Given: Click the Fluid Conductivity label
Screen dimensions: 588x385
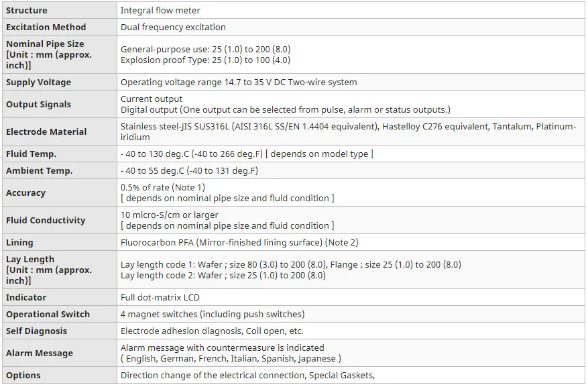Looking at the screenshot, I should pos(46,220).
